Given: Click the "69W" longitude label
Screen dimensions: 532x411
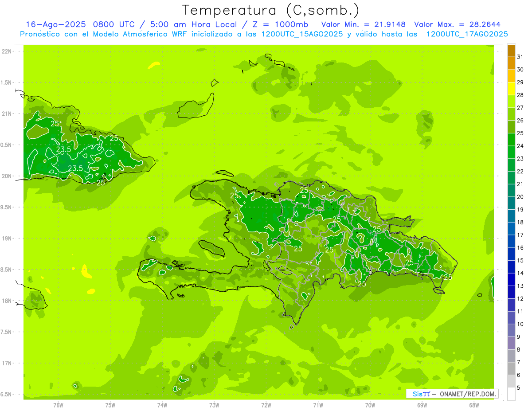Looking at the screenshot, I should [422, 405].
